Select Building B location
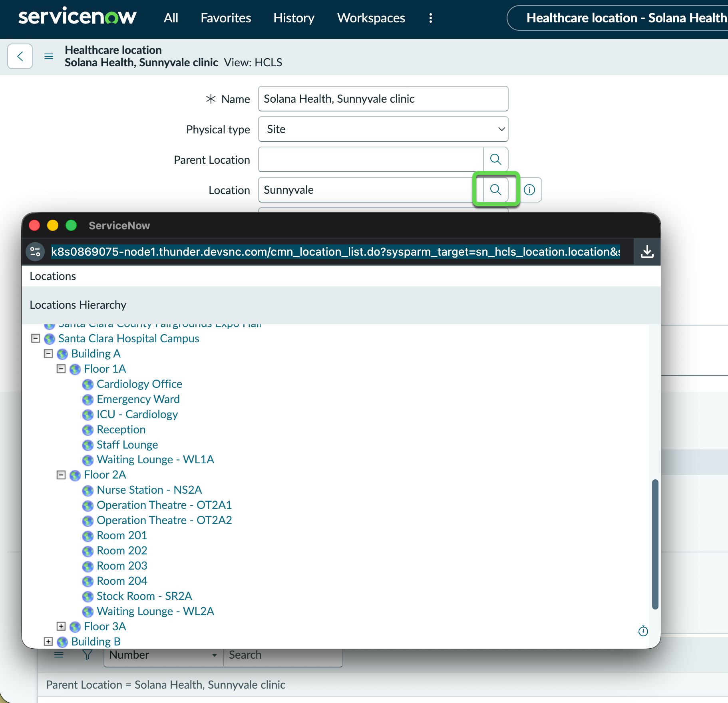 (96, 641)
